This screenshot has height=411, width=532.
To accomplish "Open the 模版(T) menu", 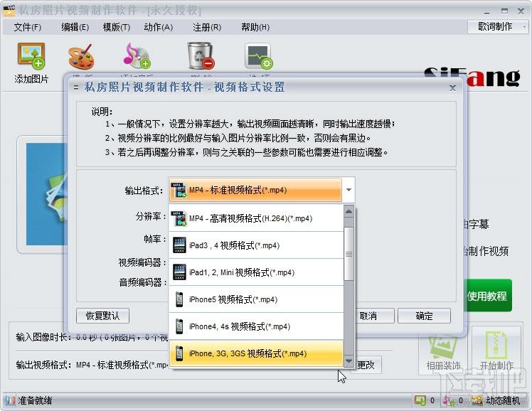I will click(117, 27).
